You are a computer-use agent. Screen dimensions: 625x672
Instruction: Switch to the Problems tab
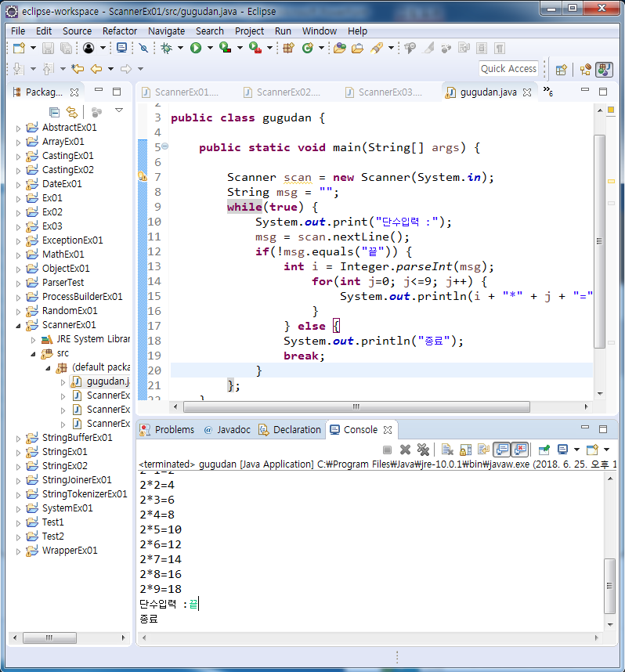pos(167,430)
